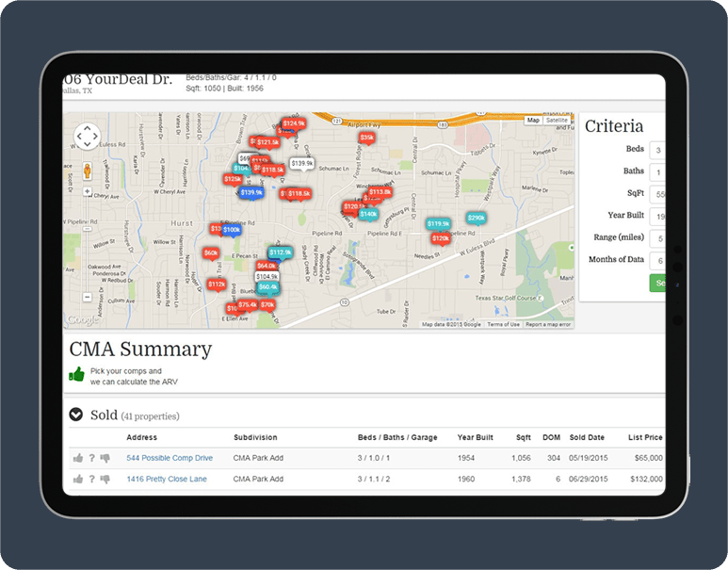The width and height of the screenshot is (728, 570).
Task: Click the Range (miles) input field
Action: pyautogui.click(x=657, y=238)
